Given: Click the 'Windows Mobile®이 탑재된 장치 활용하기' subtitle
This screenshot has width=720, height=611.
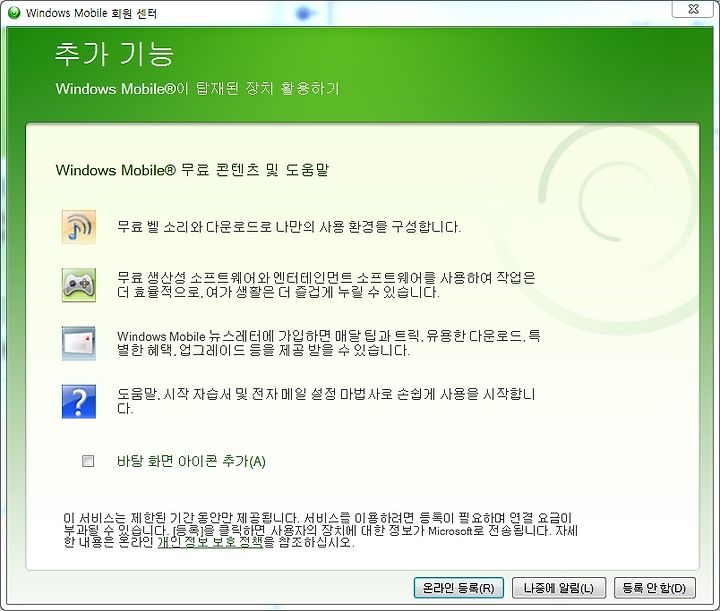Looking at the screenshot, I should tap(197, 88).
